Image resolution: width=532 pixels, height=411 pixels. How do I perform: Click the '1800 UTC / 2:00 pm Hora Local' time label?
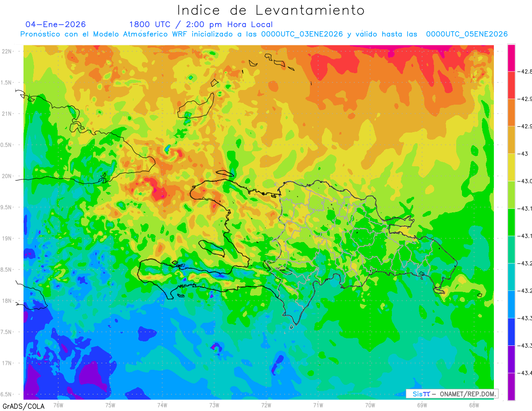(x=201, y=24)
